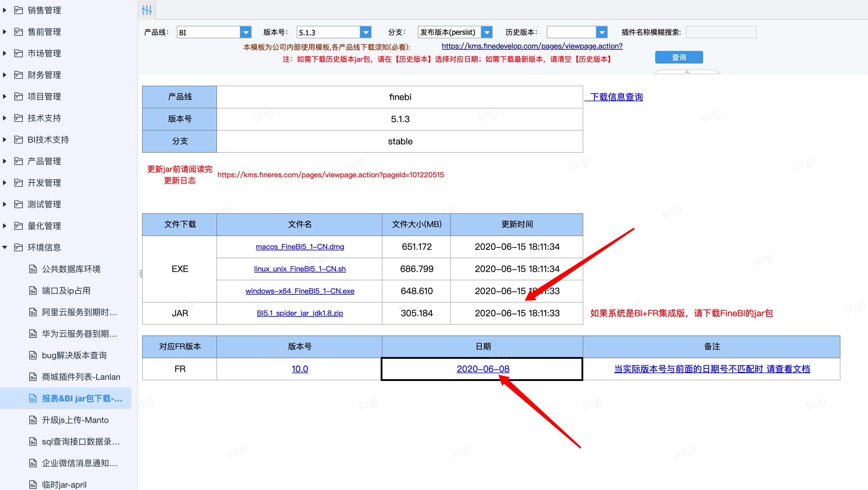Expand the 销售管理 tree node arrow
Viewport: 868px width, 490px height.
(x=5, y=10)
